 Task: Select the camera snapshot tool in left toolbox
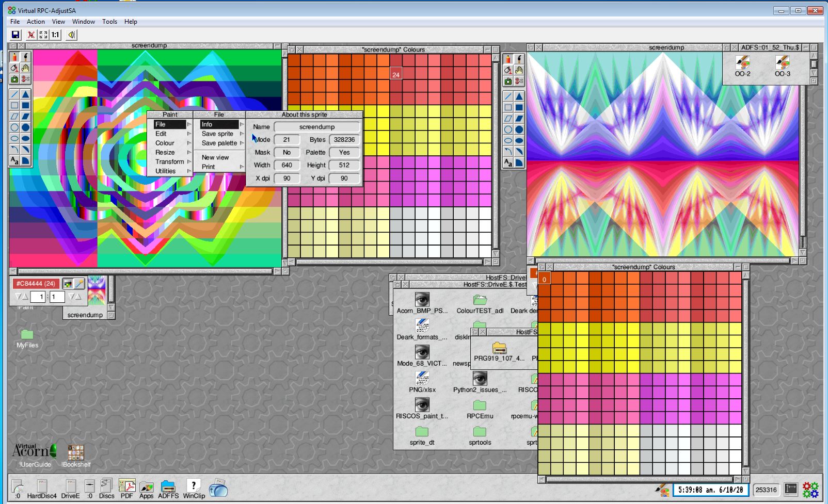[x=14, y=79]
